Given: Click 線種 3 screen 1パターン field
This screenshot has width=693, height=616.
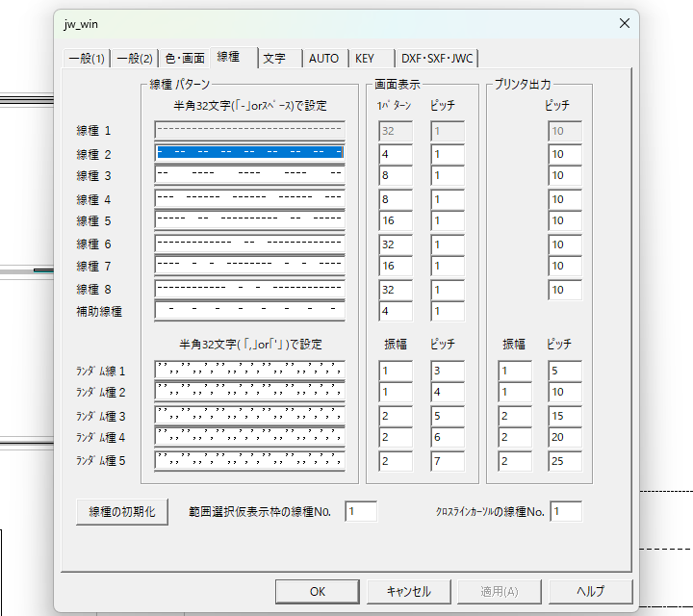Looking at the screenshot, I should (396, 175).
